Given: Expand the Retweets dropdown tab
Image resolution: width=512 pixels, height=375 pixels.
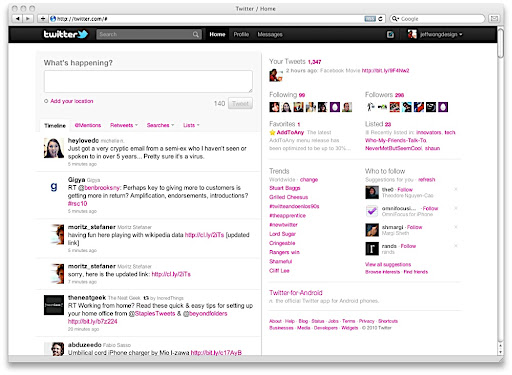Looking at the screenshot, I should coord(124,125).
